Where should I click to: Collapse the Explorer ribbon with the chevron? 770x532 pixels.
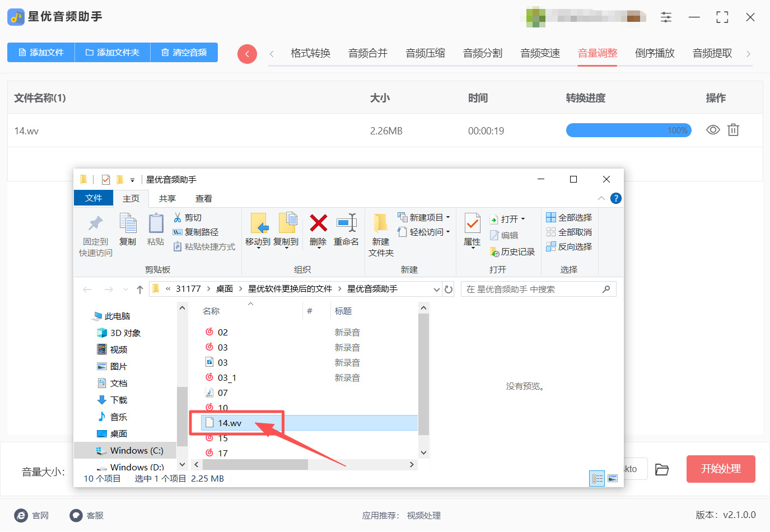[x=601, y=198]
